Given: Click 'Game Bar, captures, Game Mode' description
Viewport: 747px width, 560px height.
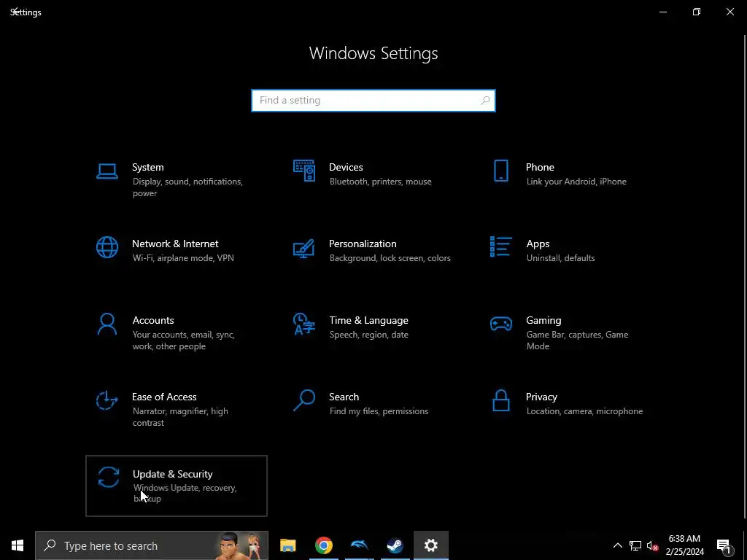Looking at the screenshot, I should [578, 341].
